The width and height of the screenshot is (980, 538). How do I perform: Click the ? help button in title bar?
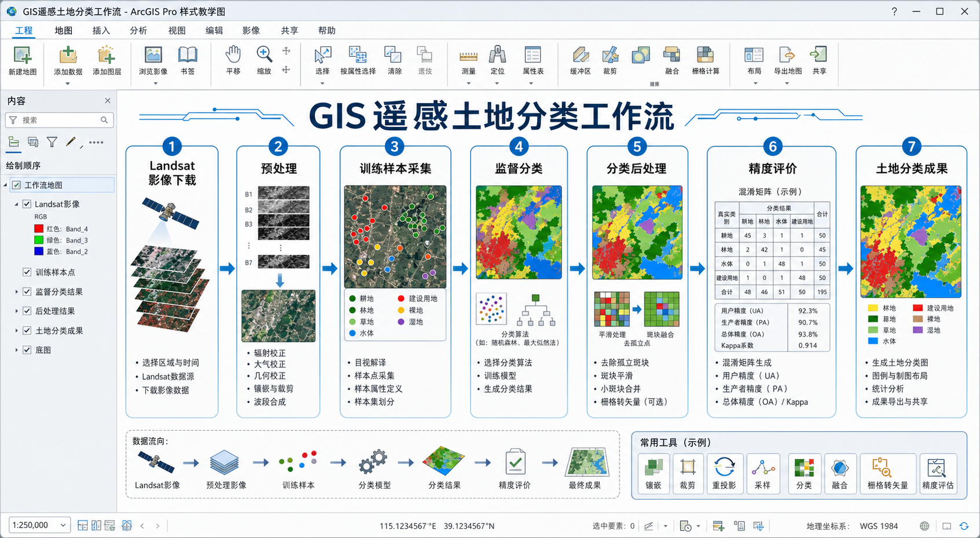pos(894,12)
